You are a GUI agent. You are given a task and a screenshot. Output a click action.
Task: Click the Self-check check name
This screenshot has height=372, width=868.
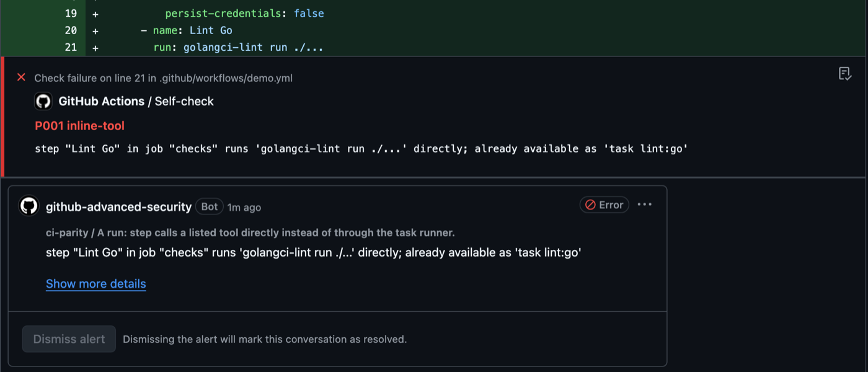(x=184, y=101)
